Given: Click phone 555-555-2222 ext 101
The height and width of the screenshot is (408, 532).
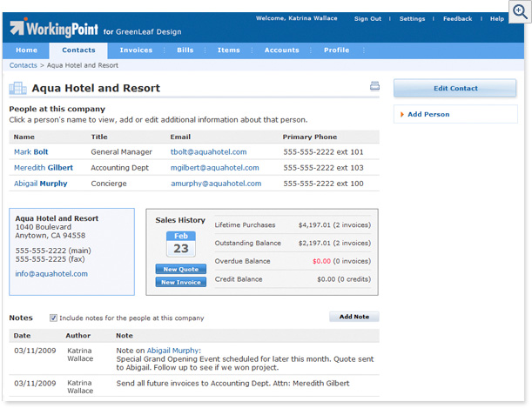Looking at the screenshot, I should tap(323, 152).
